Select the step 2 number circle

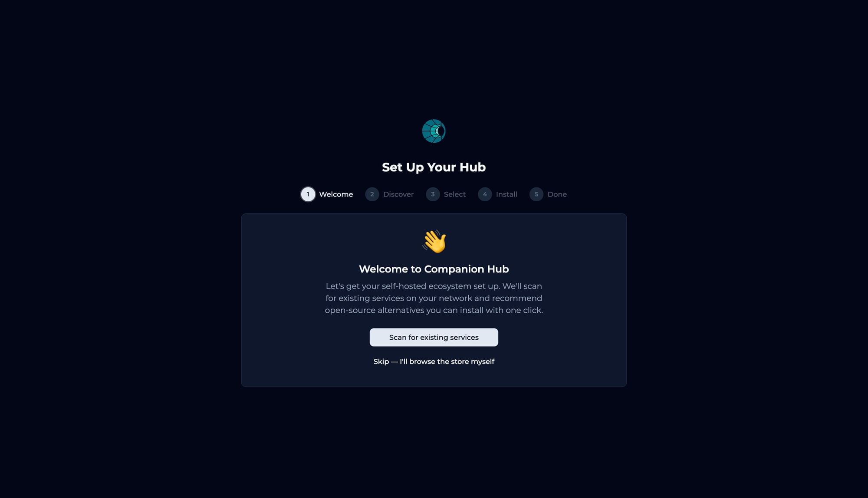coord(372,194)
